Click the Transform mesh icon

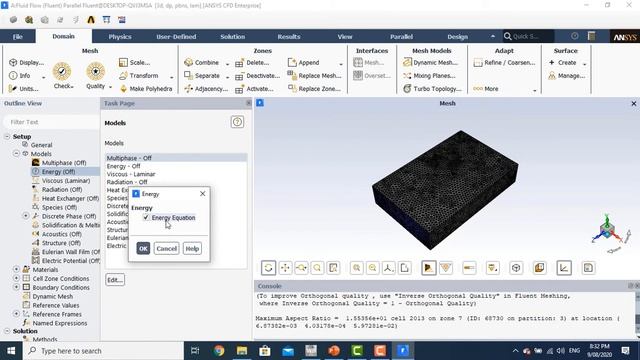[x=123, y=76]
